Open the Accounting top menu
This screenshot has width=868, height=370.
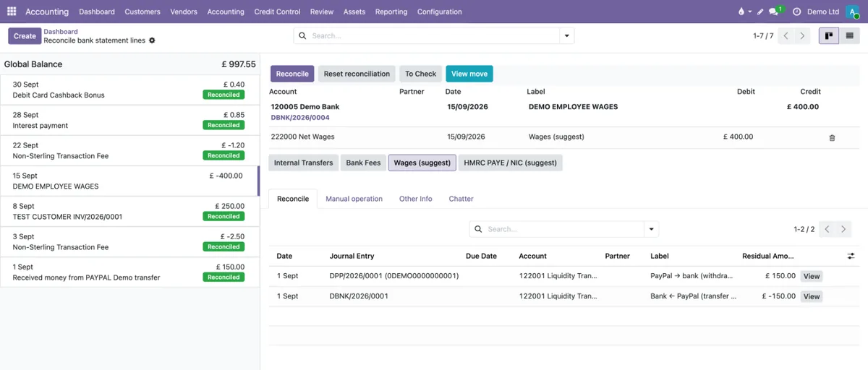(x=226, y=12)
